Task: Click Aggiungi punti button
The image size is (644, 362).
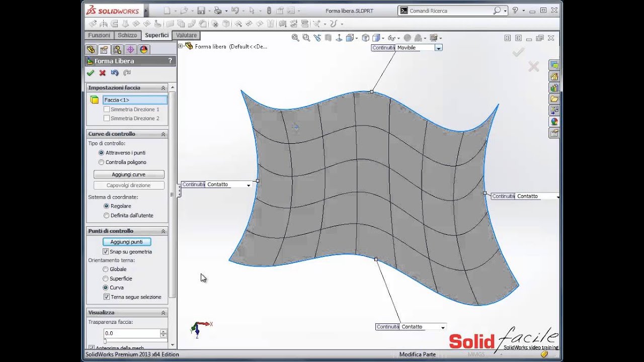Action: 127,242
